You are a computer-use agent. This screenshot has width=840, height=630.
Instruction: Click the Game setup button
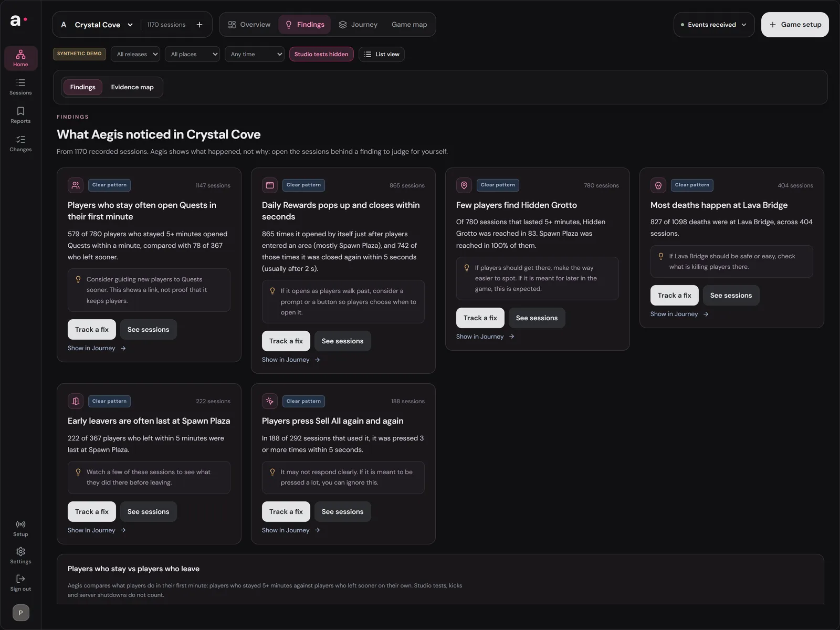pyautogui.click(x=795, y=25)
